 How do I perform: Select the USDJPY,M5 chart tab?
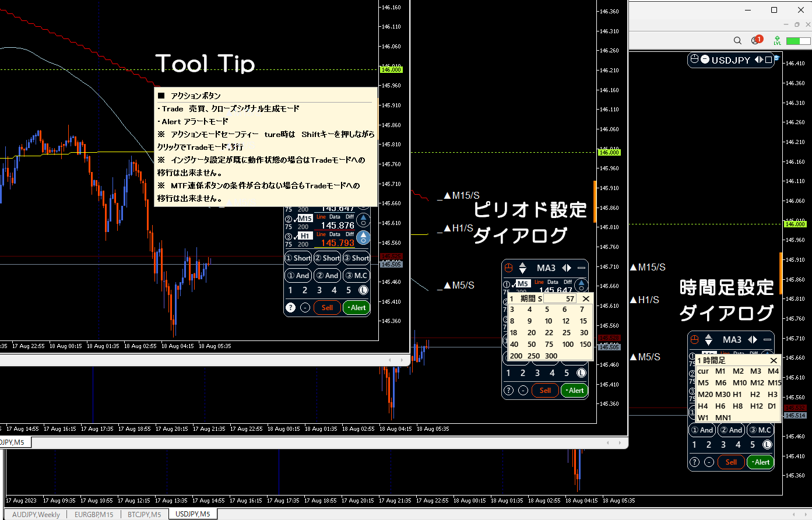tap(193, 514)
